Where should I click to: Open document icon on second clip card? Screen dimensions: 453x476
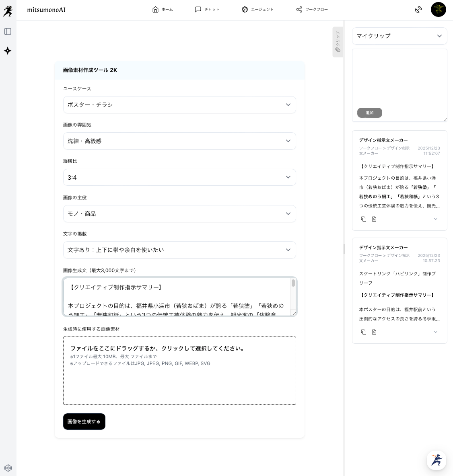(374, 332)
